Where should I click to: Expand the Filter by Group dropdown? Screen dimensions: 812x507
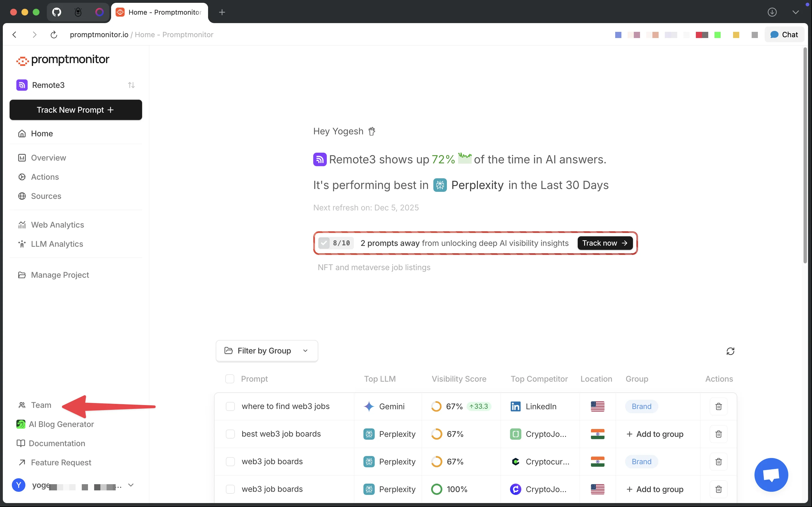click(266, 351)
